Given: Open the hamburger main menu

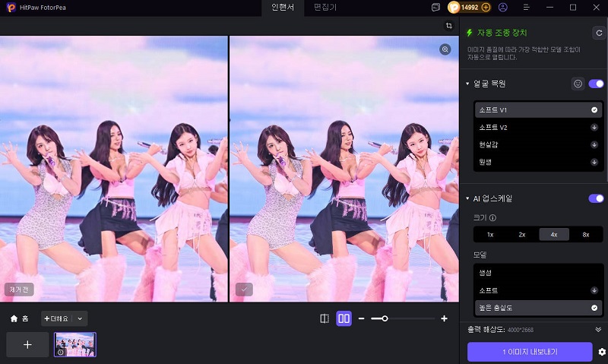Looking at the screenshot, I should (x=526, y=8).
